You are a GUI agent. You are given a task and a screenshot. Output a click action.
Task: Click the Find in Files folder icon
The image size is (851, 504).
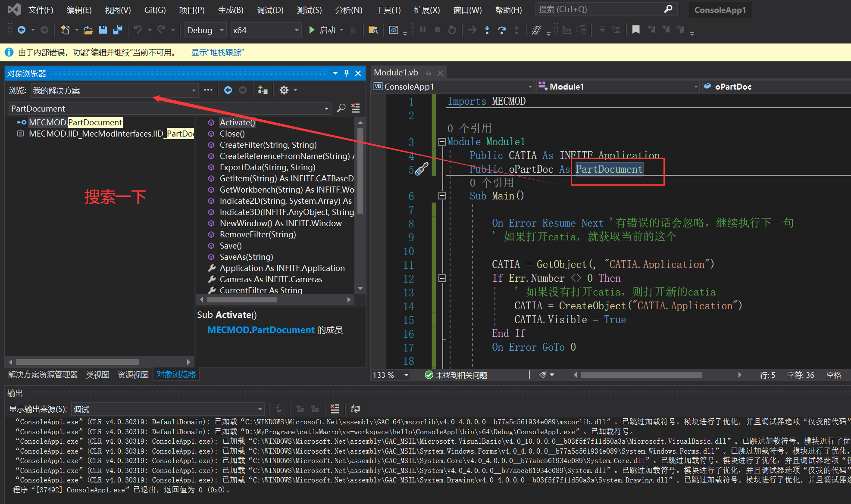[373, 30]
